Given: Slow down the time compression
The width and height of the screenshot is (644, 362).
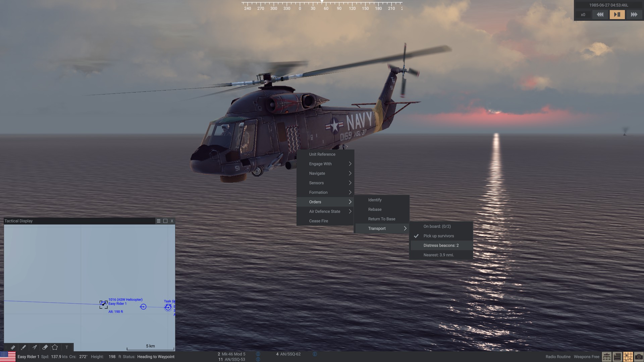Looking at the screenshot, I should coord(600,14).
